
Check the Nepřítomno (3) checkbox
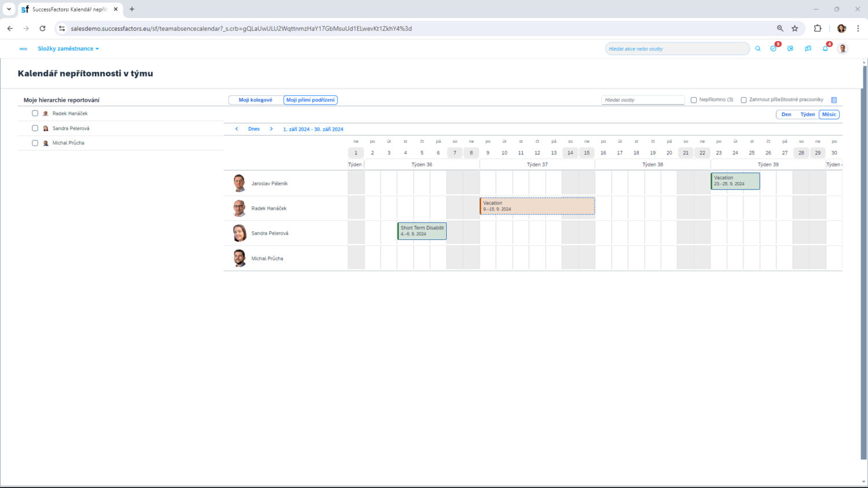694,100
